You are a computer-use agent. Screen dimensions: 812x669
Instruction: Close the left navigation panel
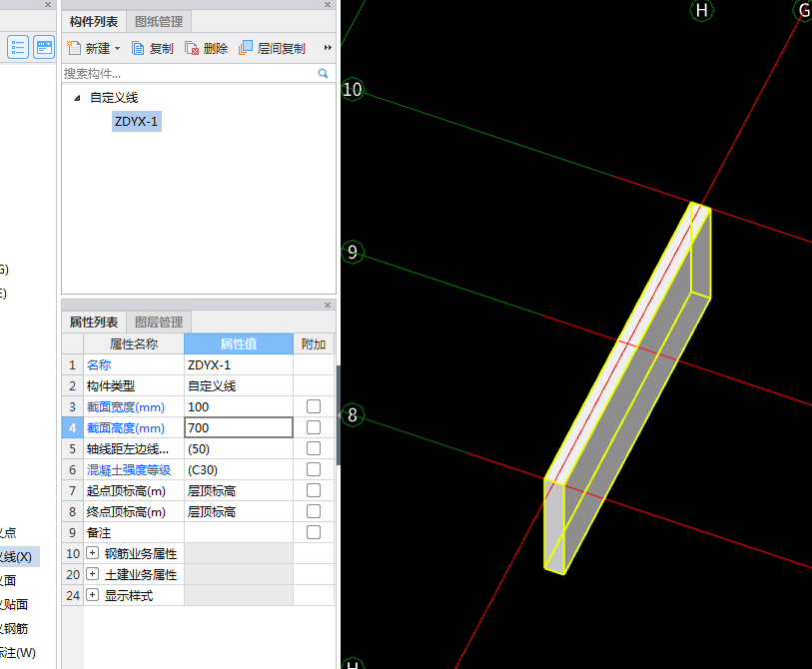[x=48, y=5]
